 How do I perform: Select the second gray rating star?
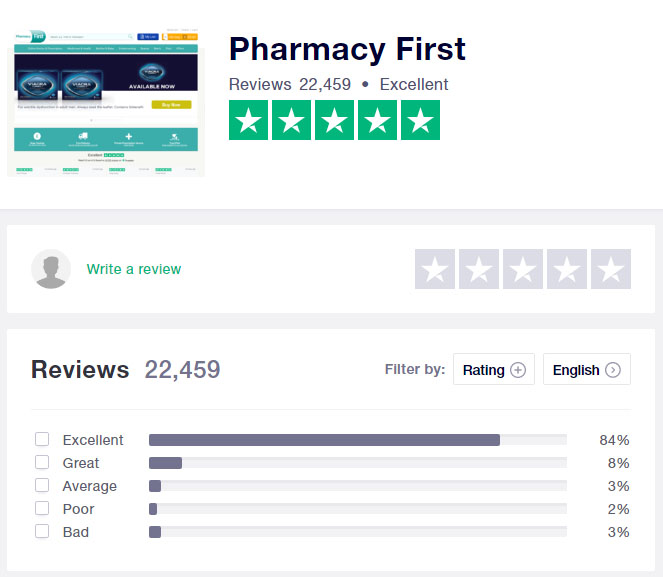(479, 269)
